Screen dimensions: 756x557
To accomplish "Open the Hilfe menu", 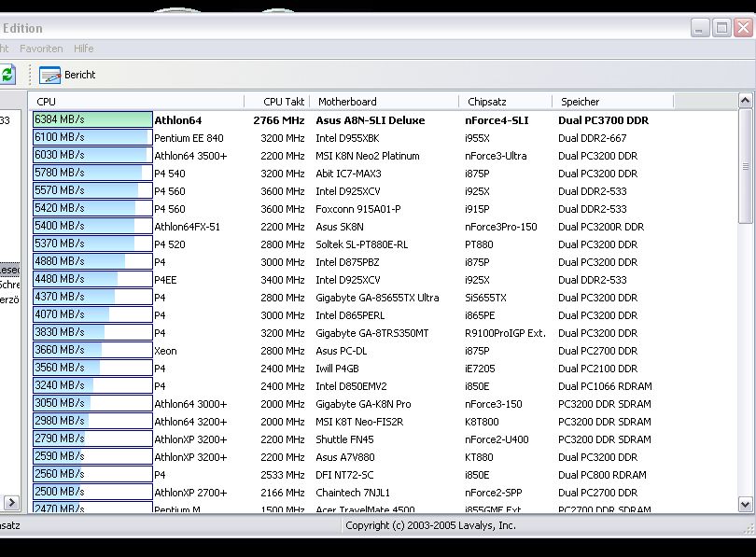I will [x=83, y=49].
